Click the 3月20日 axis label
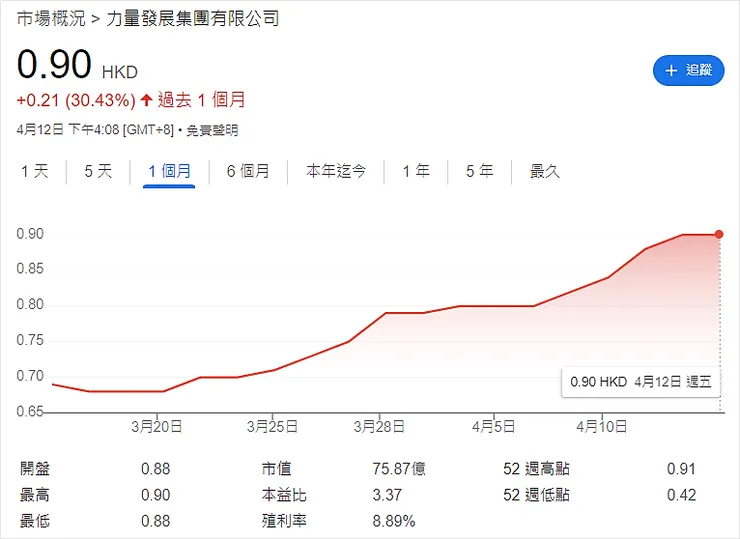The width and height of the screenshot is (740, 539). [157, 427]
